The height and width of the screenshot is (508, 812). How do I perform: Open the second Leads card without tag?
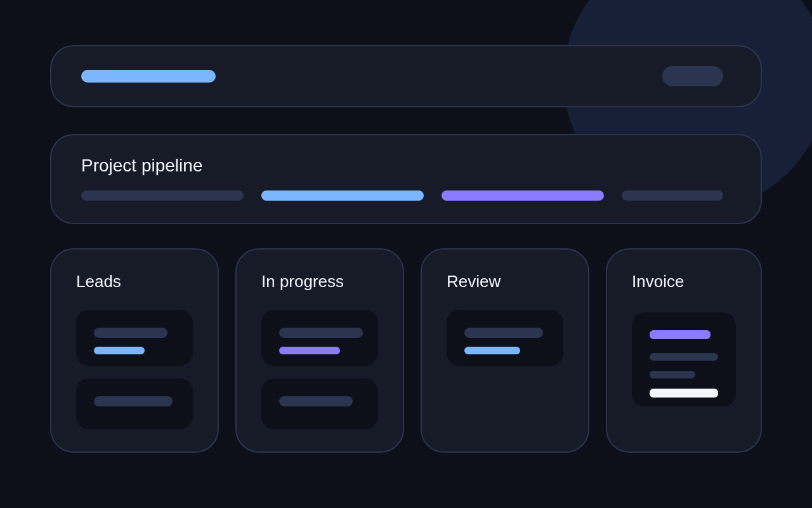click(x=134, y=404)
